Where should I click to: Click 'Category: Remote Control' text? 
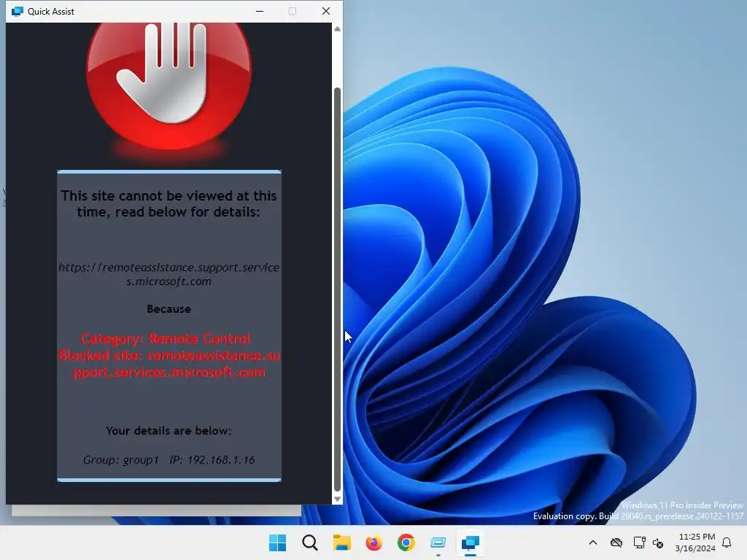166,338
